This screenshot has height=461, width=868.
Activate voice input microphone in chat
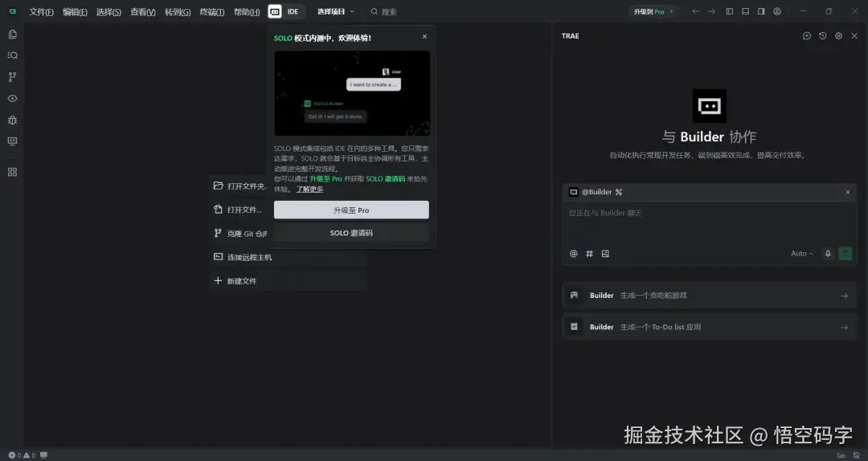(x=828, y=254)
